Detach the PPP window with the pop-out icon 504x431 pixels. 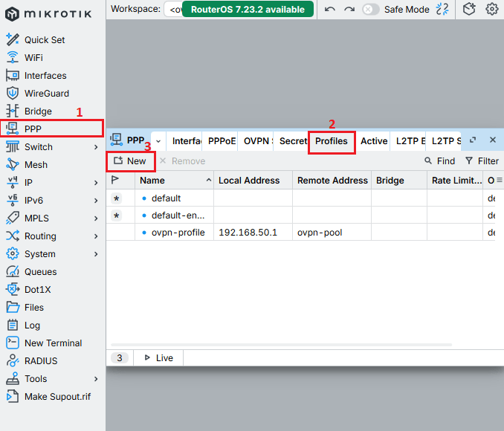473,140
